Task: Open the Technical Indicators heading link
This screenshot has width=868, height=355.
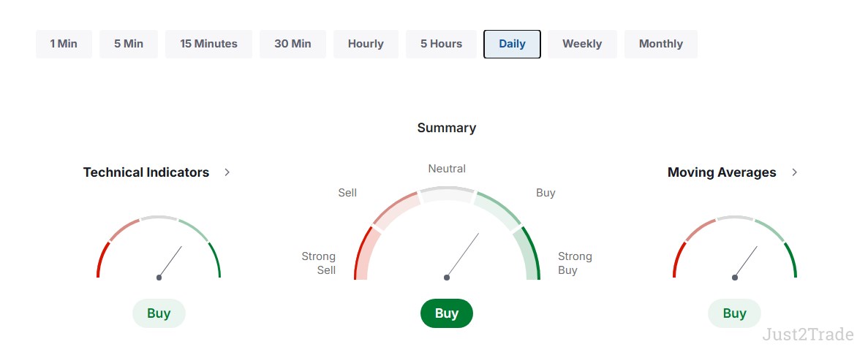Action: (x=146, y=172)
